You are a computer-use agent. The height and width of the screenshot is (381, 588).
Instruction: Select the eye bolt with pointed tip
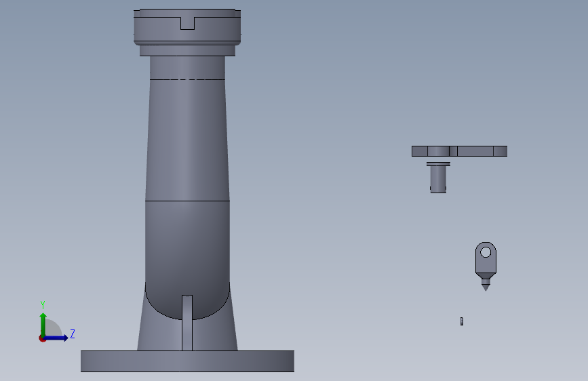pos(486,266)
